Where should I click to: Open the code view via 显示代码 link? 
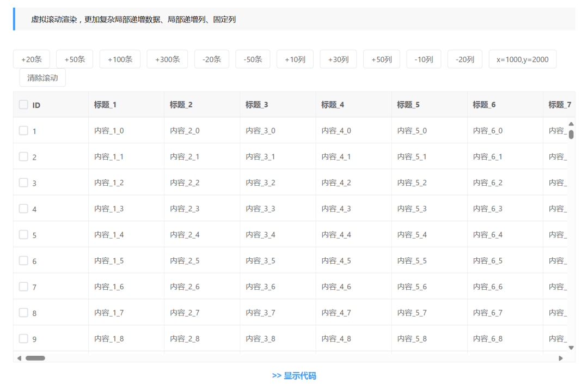pos(296,376)
